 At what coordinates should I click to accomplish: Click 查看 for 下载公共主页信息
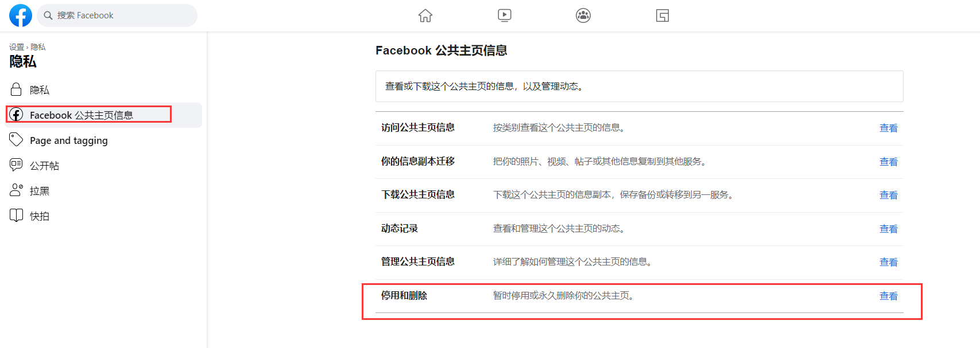click(889, 195)
